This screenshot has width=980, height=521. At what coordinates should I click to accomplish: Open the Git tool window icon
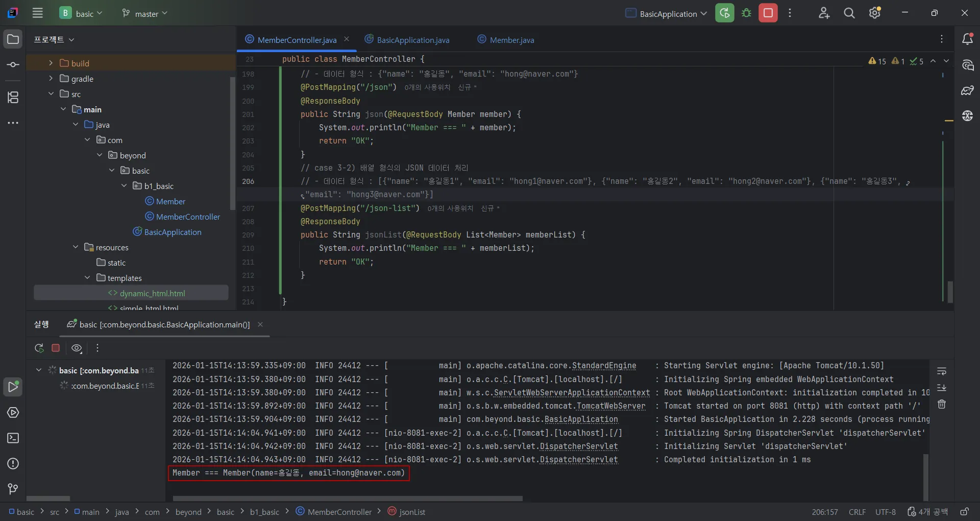[13, 489]
